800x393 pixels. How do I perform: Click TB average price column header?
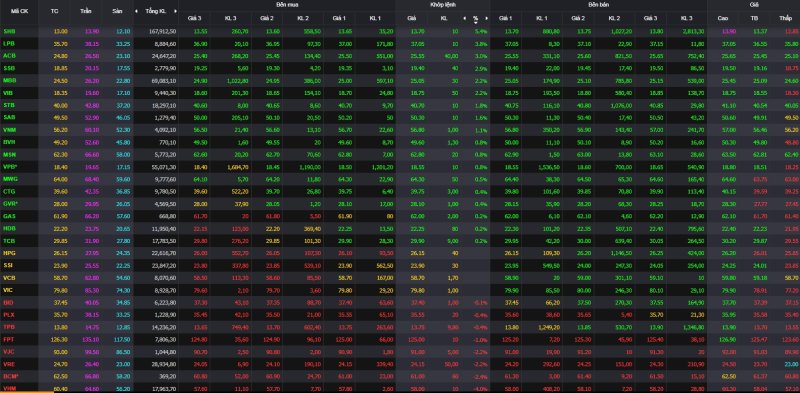[x=755, y=18]
